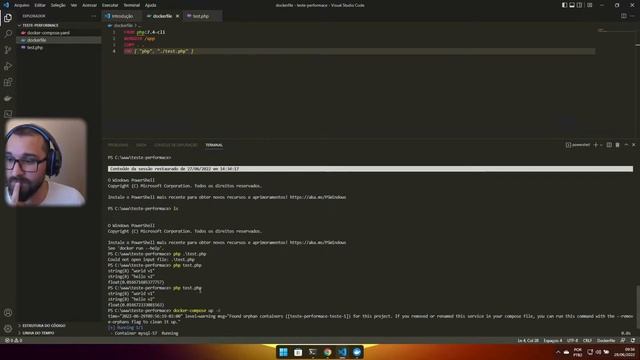Select the Terminal panel tab
640x360 pixels.
point(214,145)
